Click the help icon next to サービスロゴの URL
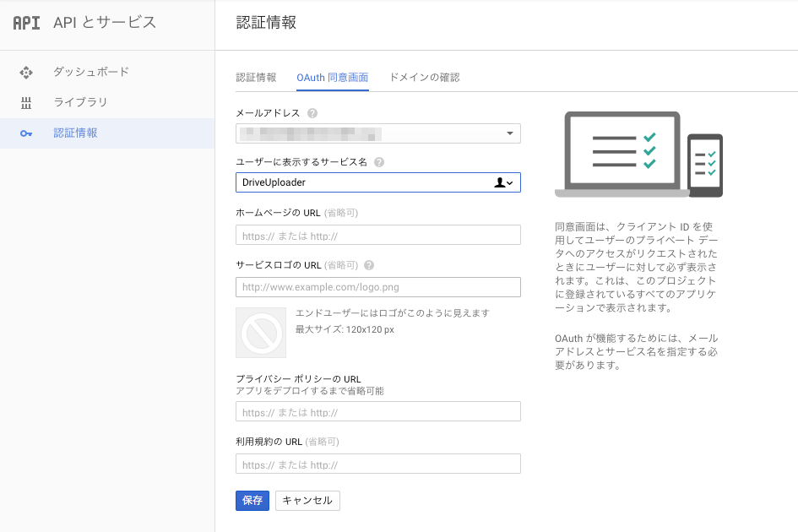The height and width of the screenshot is (532, 798). tap(370, 265)
